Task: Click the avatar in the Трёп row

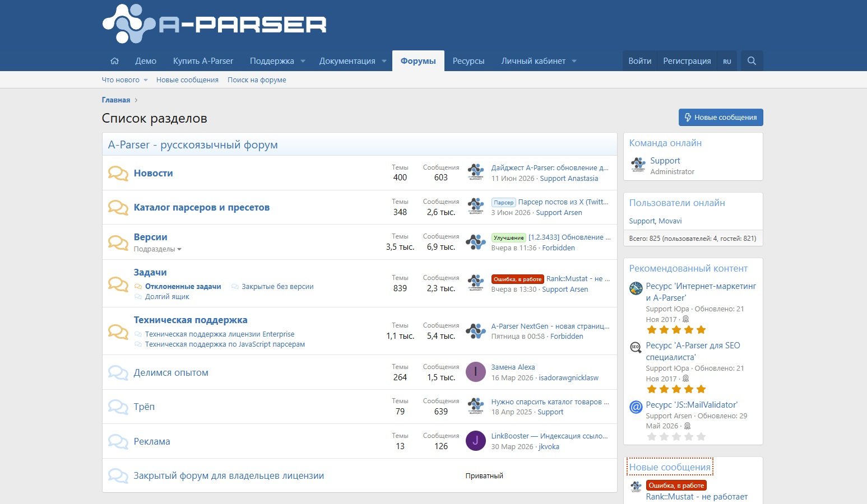Action: tap(476, 406)
